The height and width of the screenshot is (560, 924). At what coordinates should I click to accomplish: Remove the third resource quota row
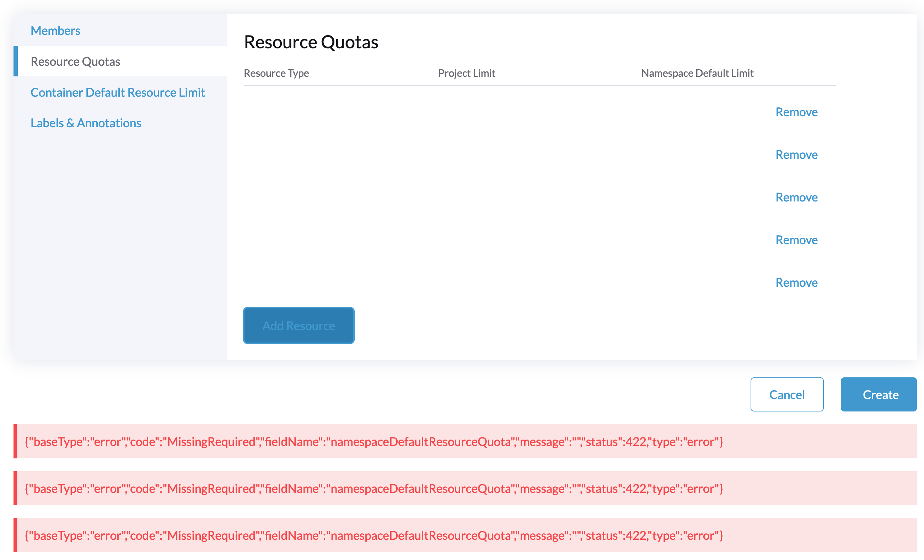pos(796,197)
